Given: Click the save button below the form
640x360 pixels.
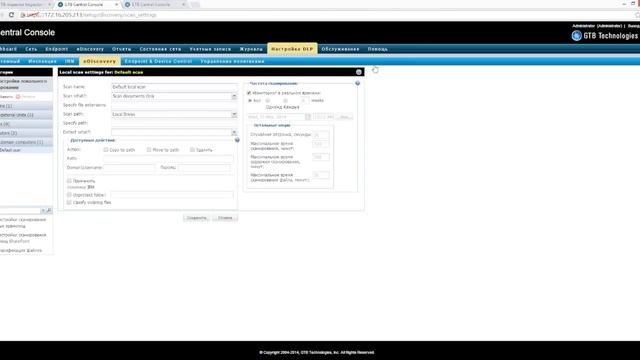Looking at the screenshot, I should pyautogui.click(x=196, y=218).
